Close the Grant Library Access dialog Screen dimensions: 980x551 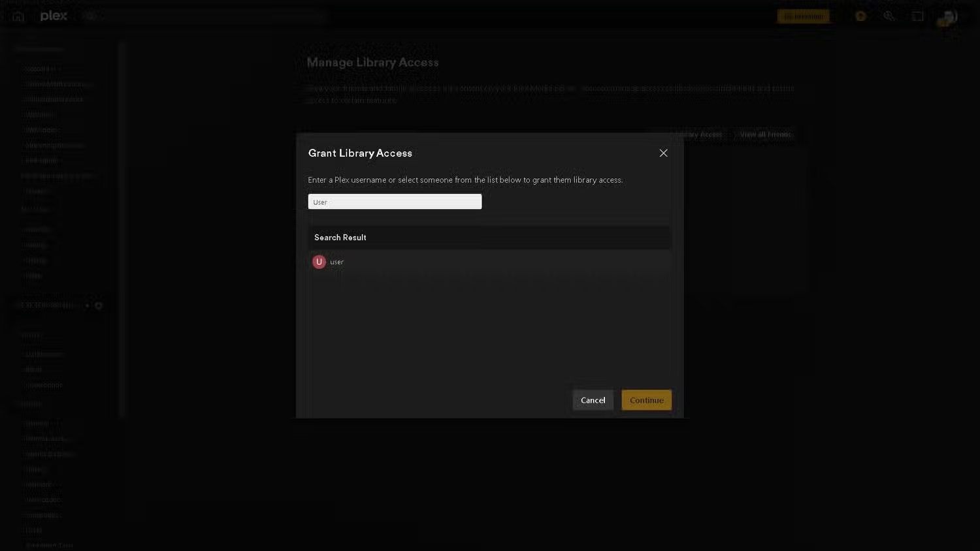coord(663,153)
